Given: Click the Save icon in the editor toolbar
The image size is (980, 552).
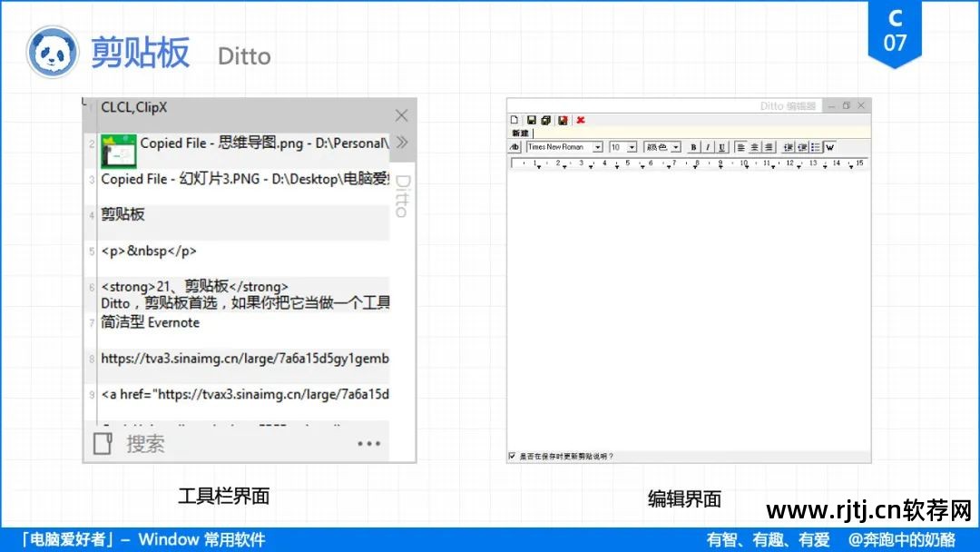Looking at the screenshot, I should click(531, 119).
